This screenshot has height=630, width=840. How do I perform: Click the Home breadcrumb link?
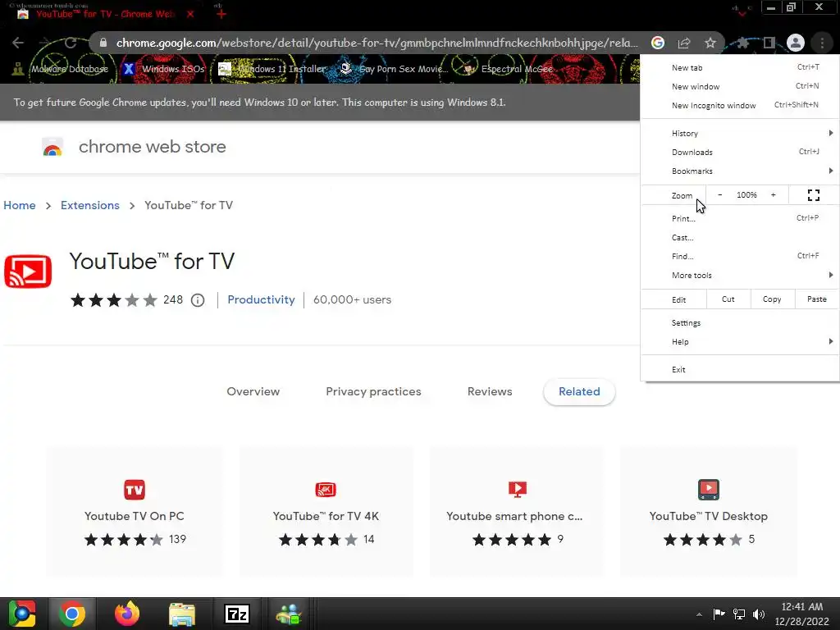pyautogui.click(x=20, y=206)
